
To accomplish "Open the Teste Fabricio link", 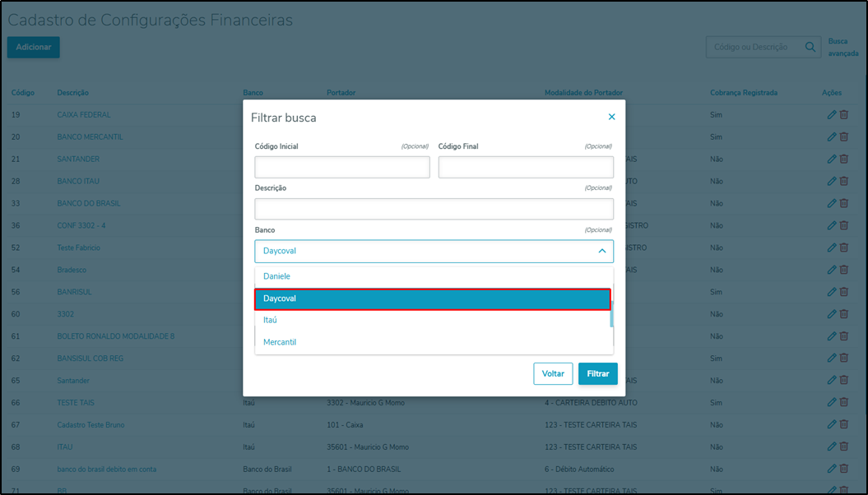I will pos(79,247).
